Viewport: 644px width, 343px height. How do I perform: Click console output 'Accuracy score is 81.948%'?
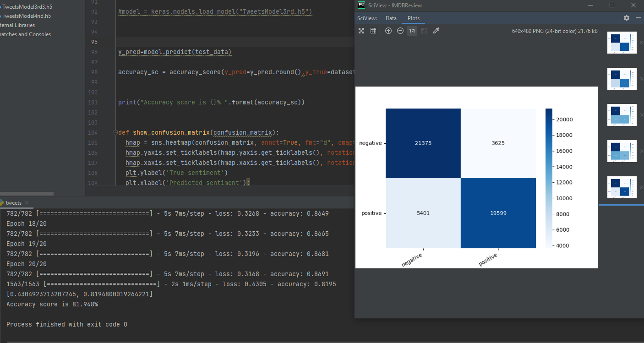click(x=52, y=304)
